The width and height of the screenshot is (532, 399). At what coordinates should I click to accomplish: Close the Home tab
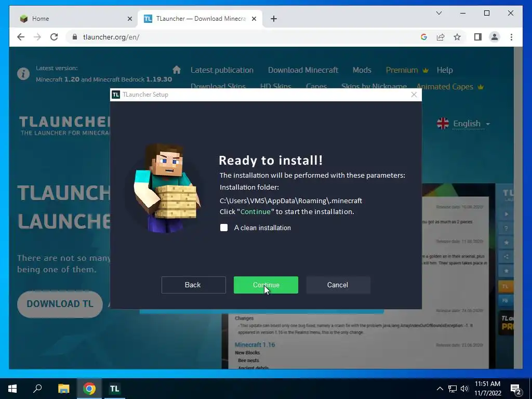click(x=129, y=19)
